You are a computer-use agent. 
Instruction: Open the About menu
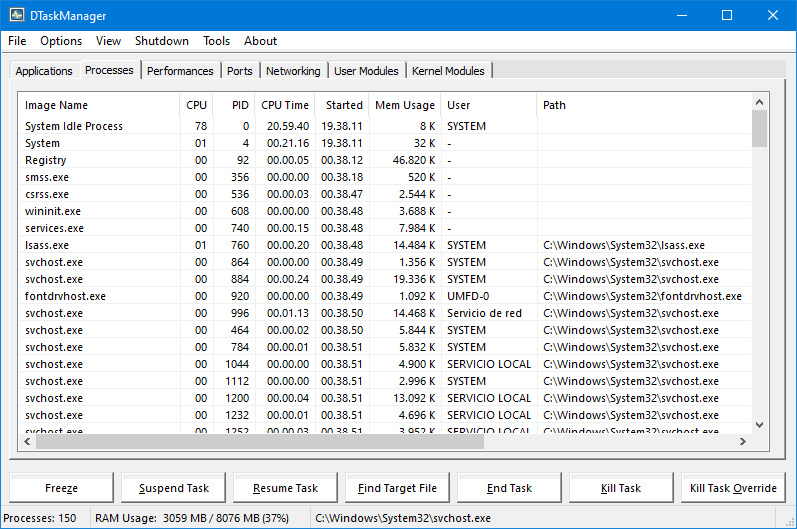click(260, 41)
